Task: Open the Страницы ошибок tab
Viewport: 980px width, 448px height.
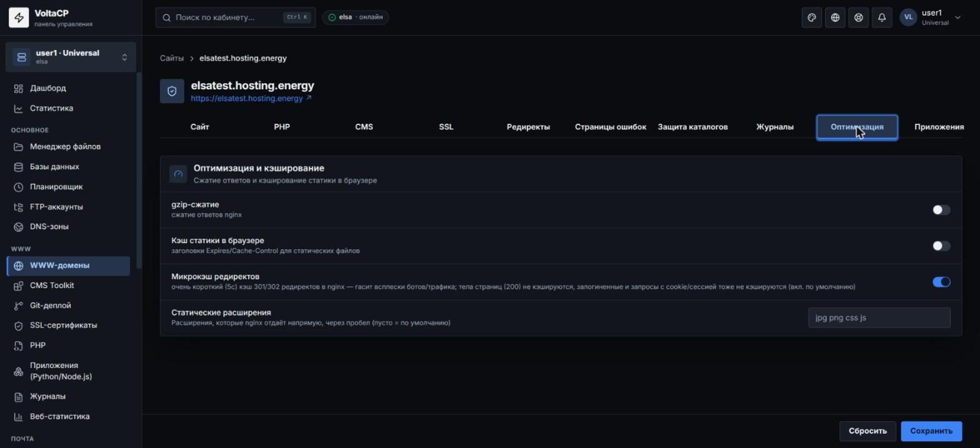Action: pyautogui.click(x=611, y=127)
